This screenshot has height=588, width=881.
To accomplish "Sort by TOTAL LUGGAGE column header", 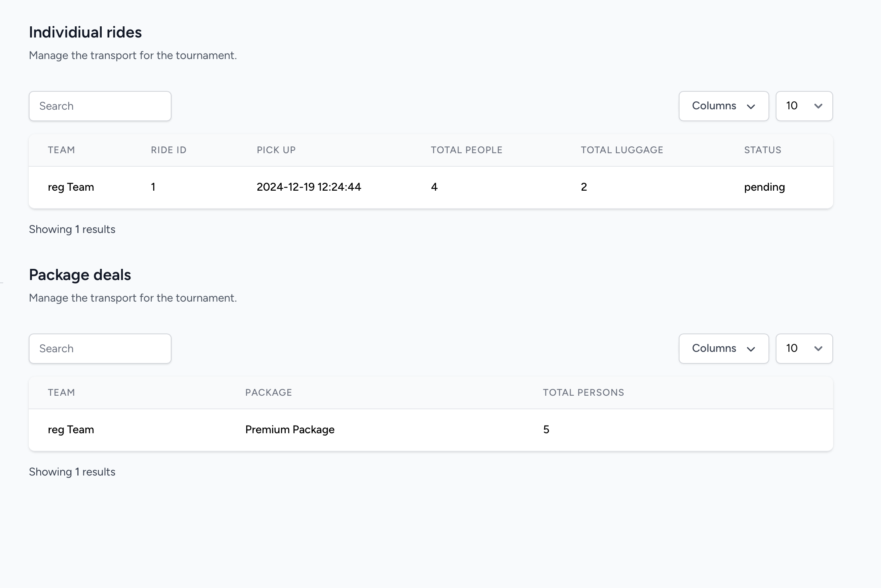I will tap(622, 150).
